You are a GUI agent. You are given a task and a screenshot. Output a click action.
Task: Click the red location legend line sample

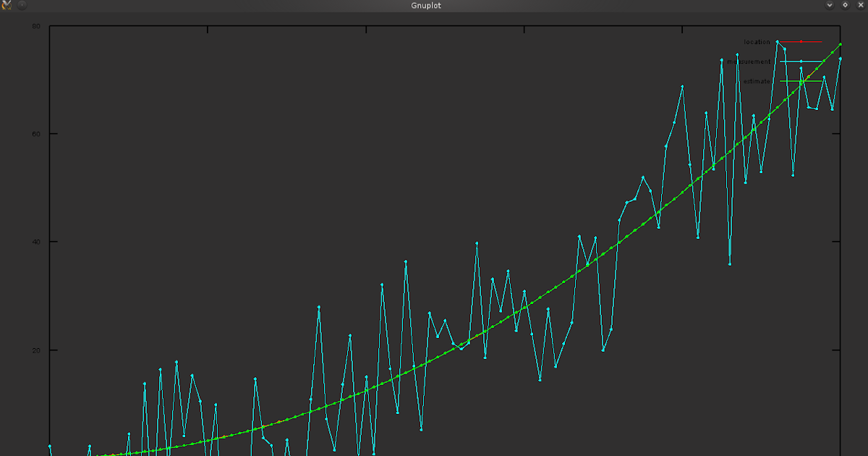click(x=801, y=42)
